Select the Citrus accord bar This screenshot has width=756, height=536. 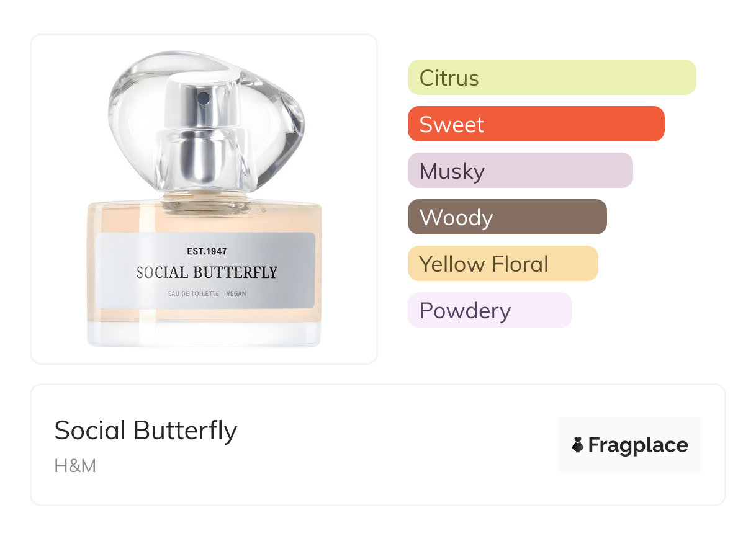[x=551, y=78]
